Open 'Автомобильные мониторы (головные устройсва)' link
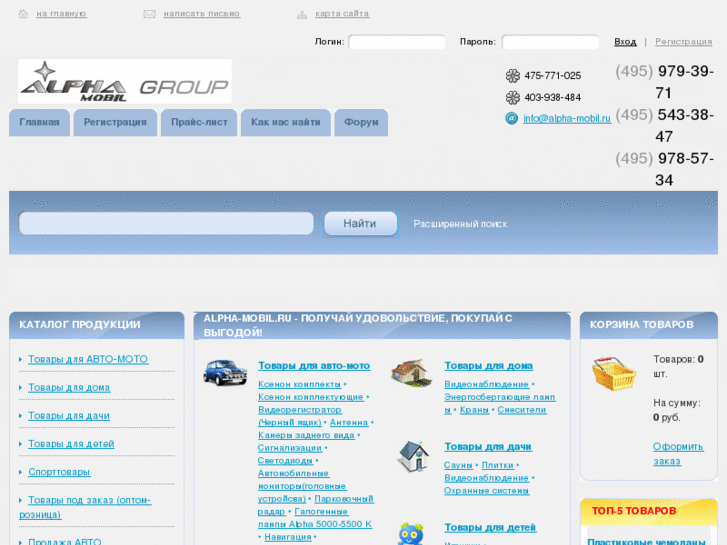The image size is (727, 545). [x=302, y=486]
